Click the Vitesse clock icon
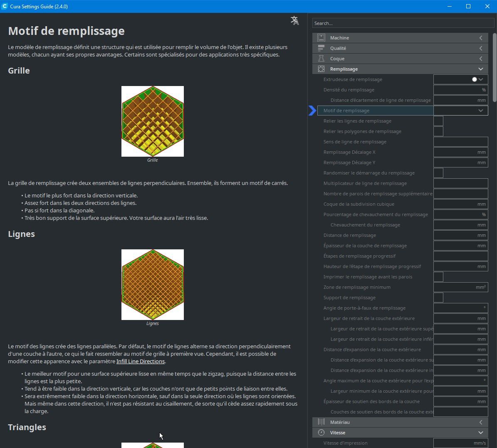Screen dimensions: 497x448 click(321, 433)
